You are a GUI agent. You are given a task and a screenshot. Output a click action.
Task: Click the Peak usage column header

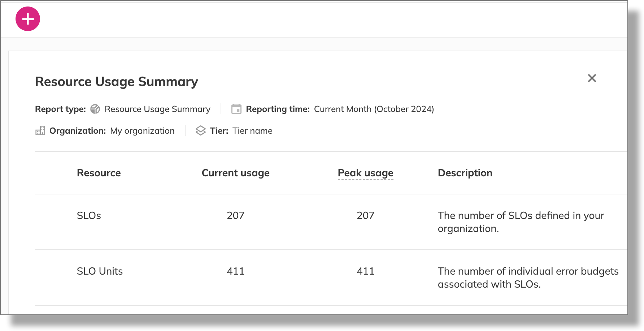click(x=365, y=173)
